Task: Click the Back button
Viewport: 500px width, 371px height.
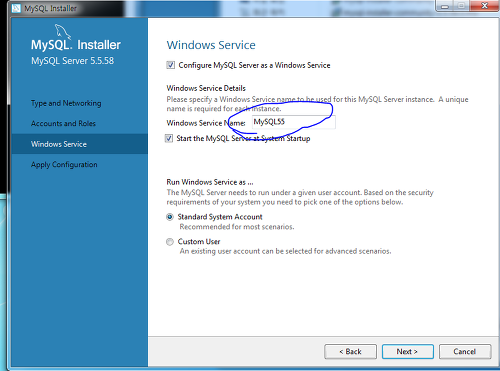Action: point(350,352)
